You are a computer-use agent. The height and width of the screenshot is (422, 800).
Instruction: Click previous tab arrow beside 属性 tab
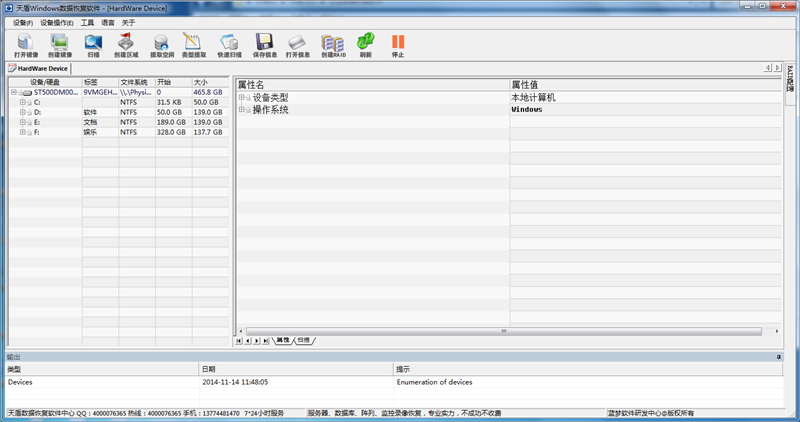[247, 341]
